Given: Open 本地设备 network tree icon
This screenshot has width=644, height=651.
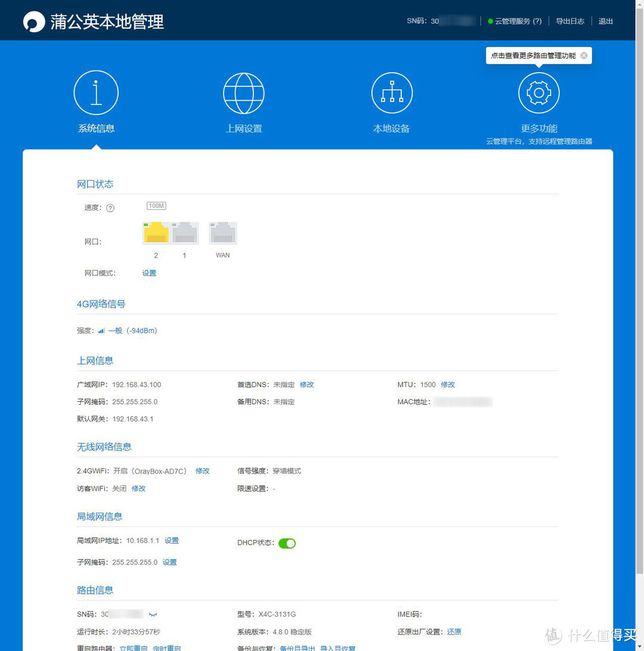Looking at the screenshot, I should tap(391, 93).
